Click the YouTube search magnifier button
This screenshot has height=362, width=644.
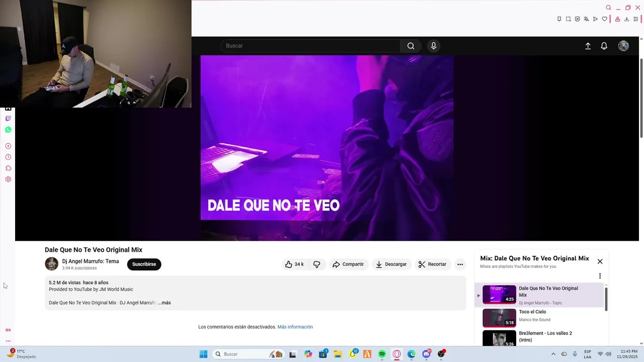[411, 46]
